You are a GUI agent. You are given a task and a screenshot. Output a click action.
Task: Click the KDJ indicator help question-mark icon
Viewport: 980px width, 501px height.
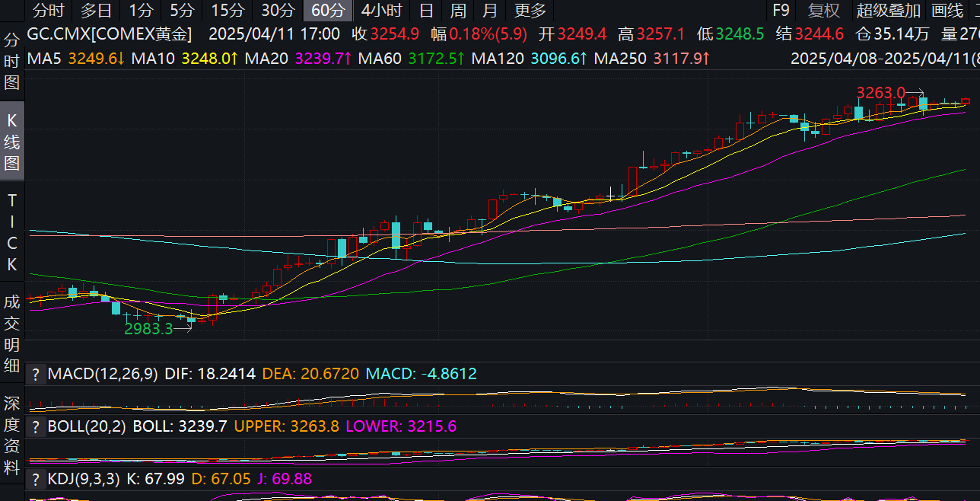coord(36,479)
